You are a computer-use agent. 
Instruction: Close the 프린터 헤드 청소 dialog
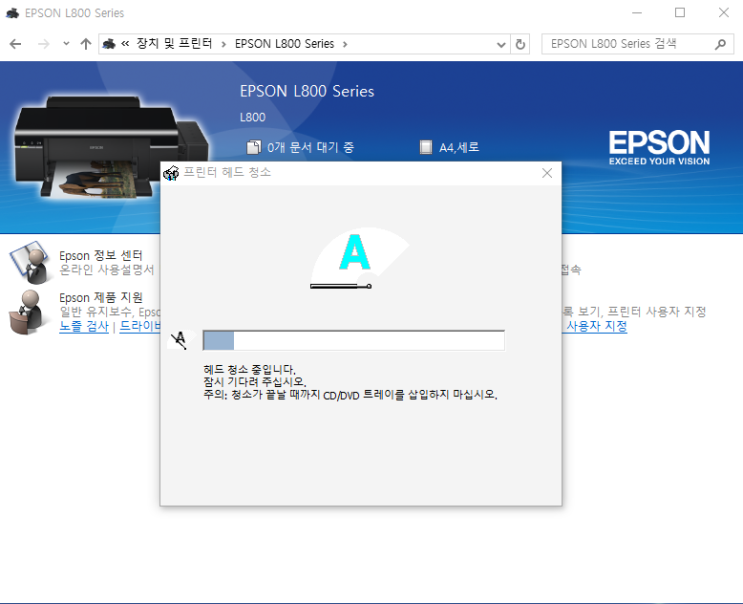[547, 173]
